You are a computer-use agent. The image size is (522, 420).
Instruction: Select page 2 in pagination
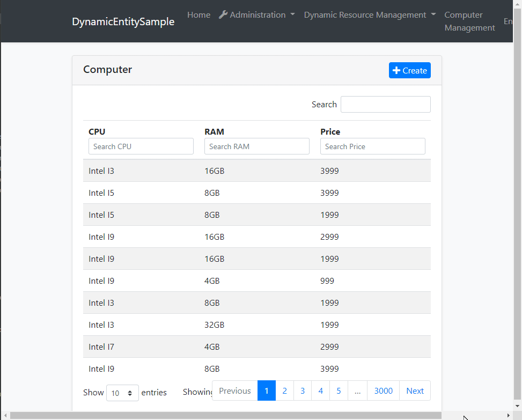point(284,390)
